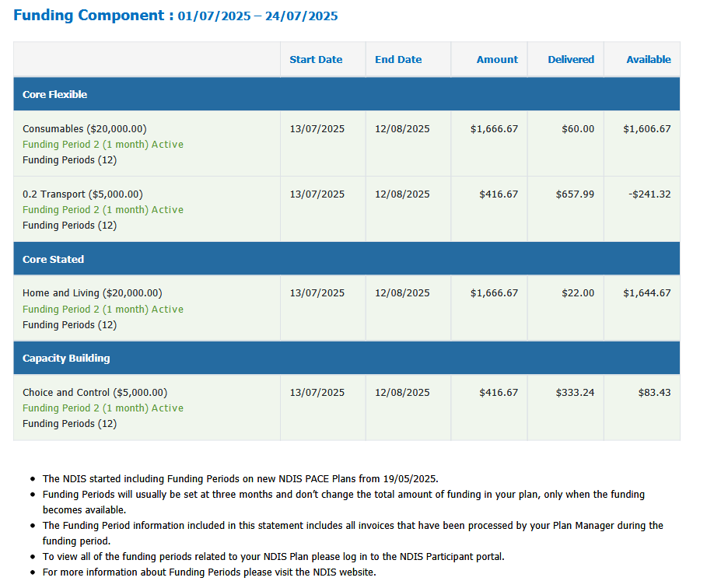Image resolution: width=721 pixels, height=588 pixels.
Task: Click Transport available -$241.32
Action: click(649, 194)
